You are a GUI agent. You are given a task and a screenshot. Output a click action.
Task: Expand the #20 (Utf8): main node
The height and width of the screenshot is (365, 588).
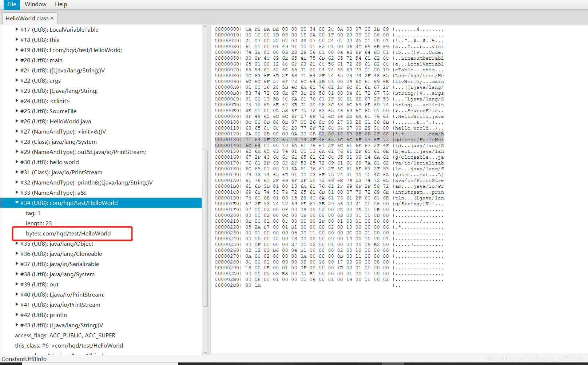point(17,60)
